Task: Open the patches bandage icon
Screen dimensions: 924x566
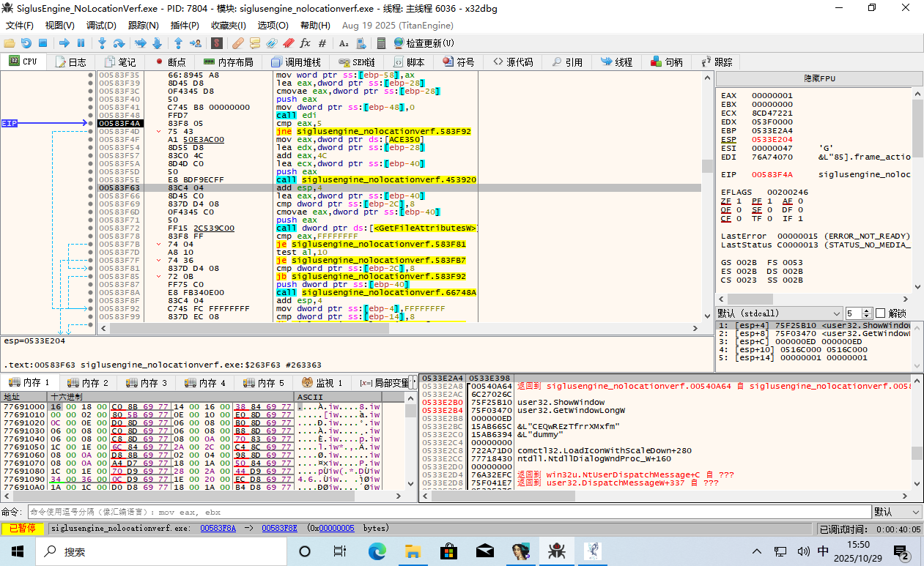Action: click(238, 43)
